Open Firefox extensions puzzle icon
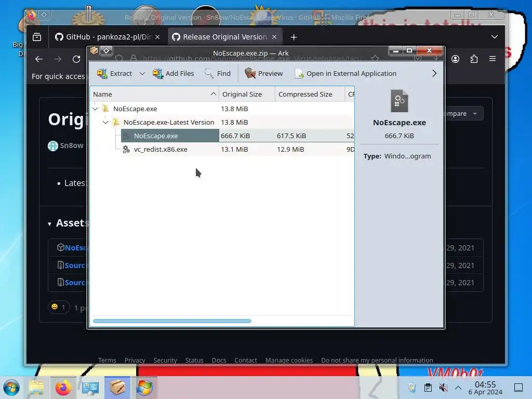 (474, 59)
